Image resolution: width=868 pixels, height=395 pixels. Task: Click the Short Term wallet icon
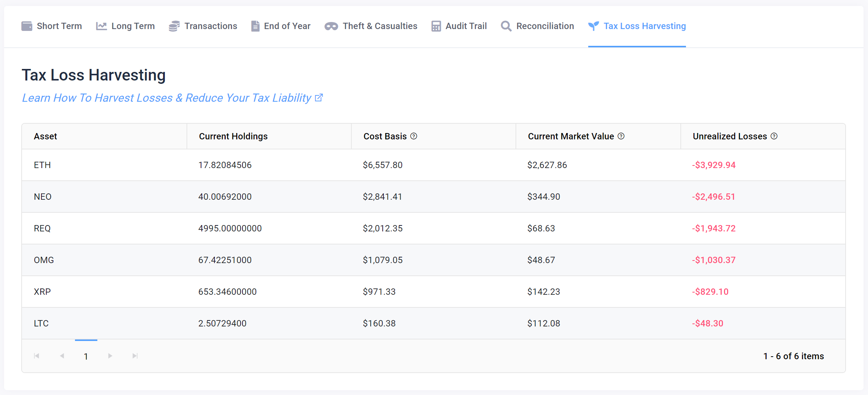27,26
